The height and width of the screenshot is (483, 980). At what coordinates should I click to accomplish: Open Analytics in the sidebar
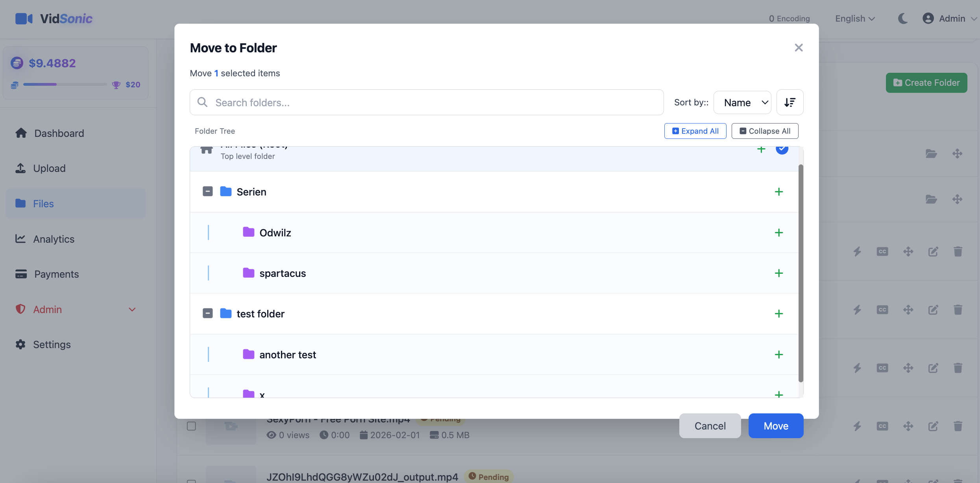coord(54,239)
